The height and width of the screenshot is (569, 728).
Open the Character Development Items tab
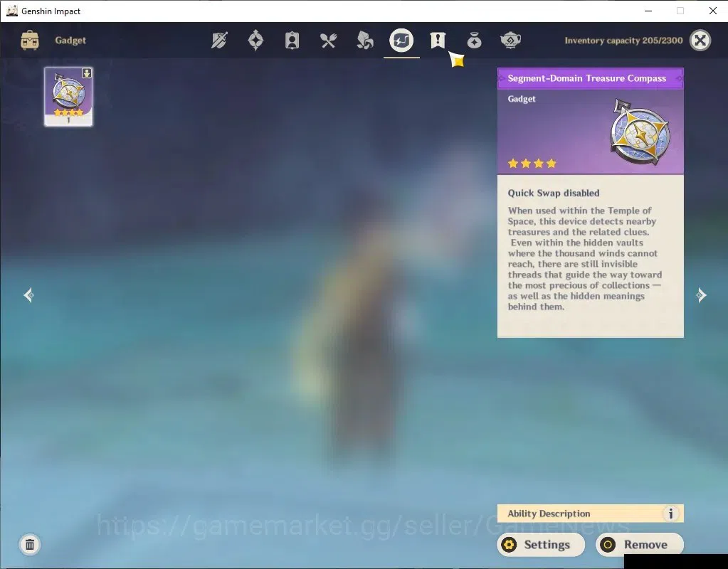point(292,41)
